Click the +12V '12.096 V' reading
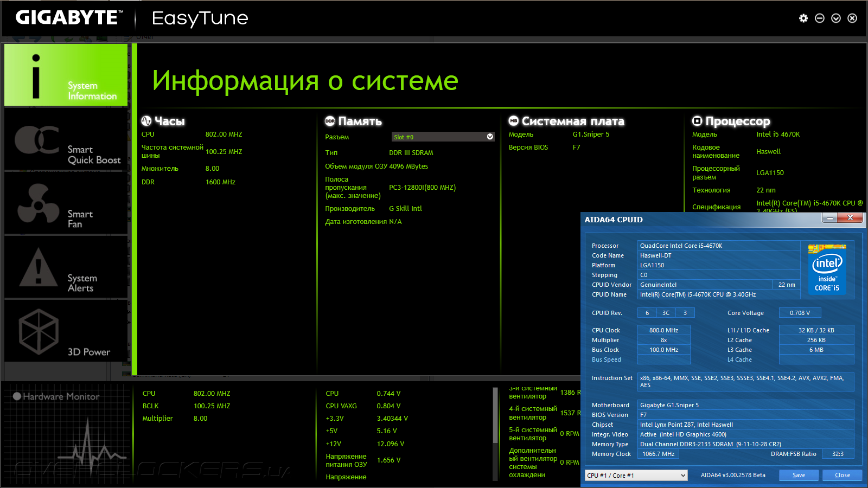Viewport: 868px width, 488px height. point(391,444)
